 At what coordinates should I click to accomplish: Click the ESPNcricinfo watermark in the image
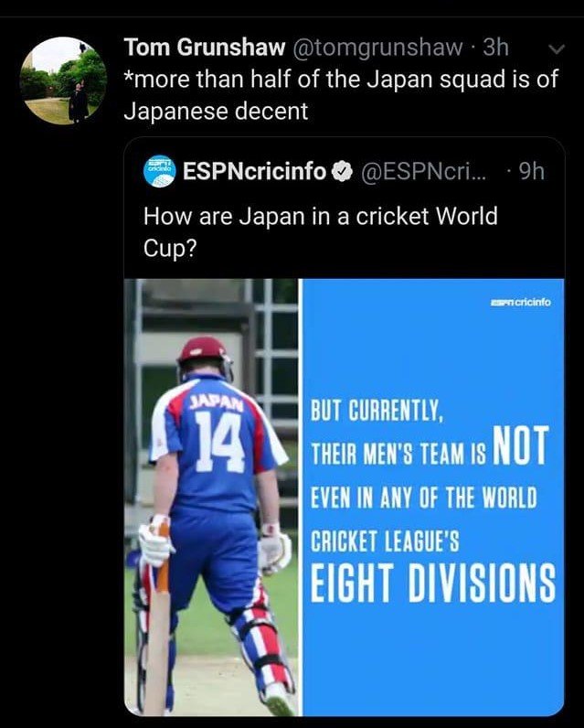coord(523,303)
